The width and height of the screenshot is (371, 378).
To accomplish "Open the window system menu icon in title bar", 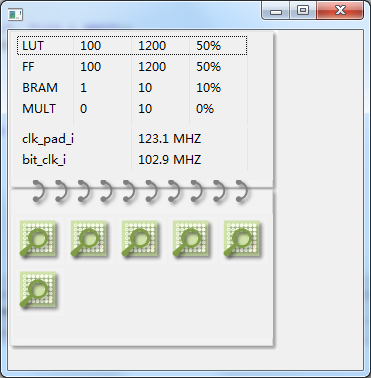I will point(15,14).
